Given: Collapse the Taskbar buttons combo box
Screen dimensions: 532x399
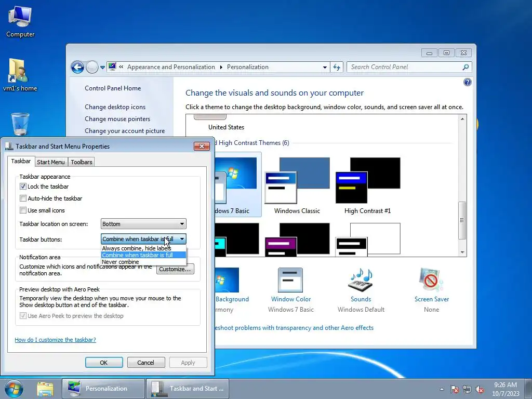Looking at the screenshot, I should click(182, 239).
